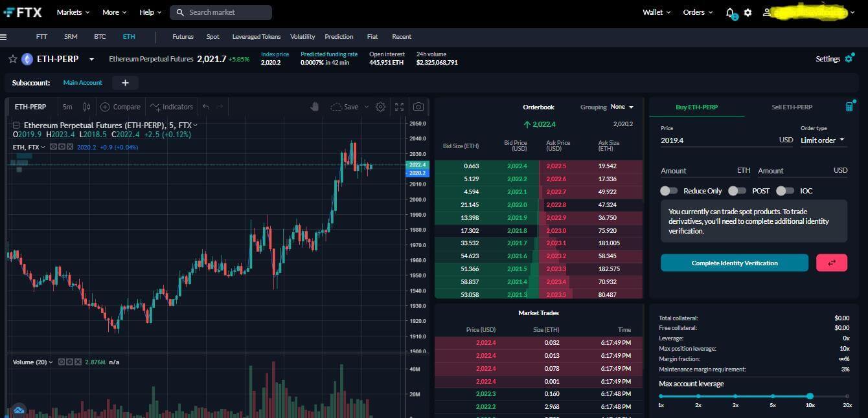The image size is (868, 418).
Task: Select the BTC market tab
Action: tap(100, 37)
